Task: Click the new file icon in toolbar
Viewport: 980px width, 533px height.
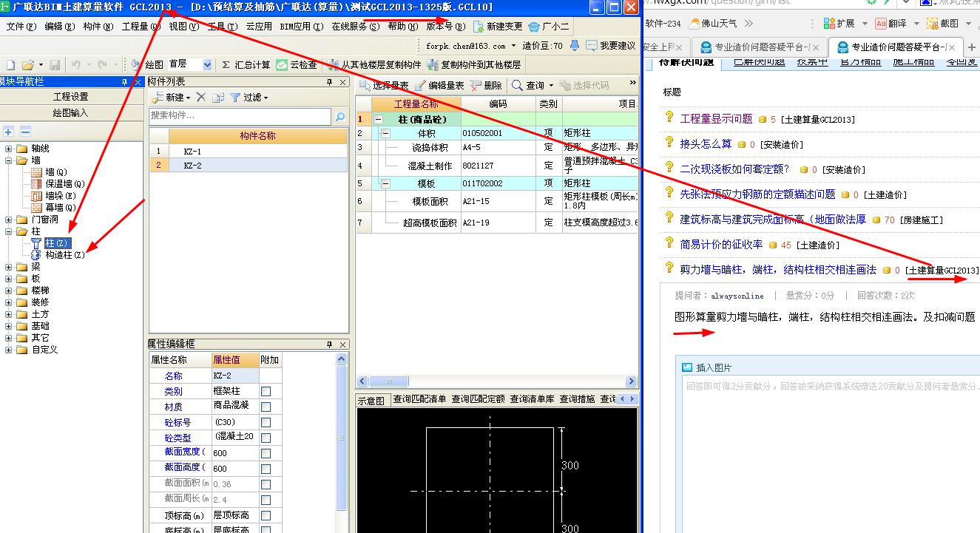Action: click(10, 65)
